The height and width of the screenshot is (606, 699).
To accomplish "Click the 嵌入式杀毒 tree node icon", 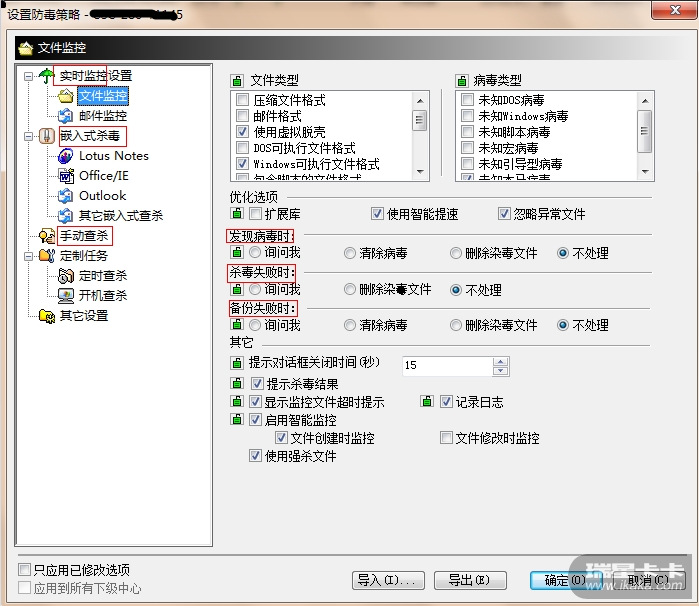I will click(x=46, y=136).
